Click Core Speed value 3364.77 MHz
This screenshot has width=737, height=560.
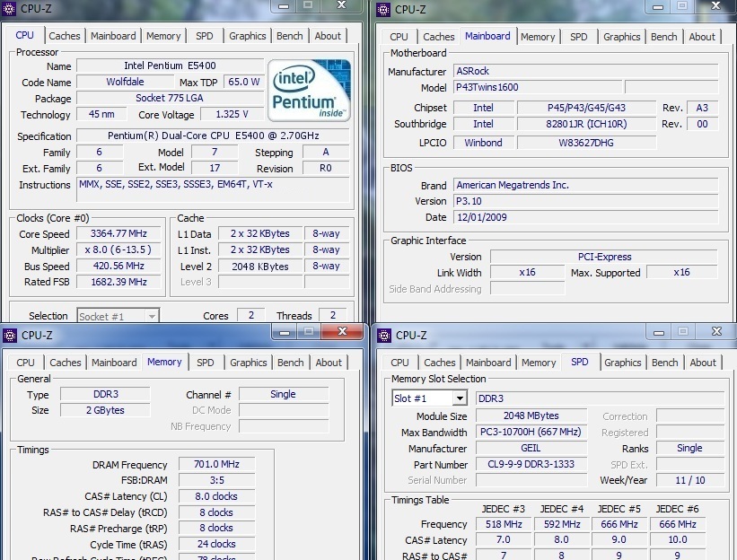[118, 233]
